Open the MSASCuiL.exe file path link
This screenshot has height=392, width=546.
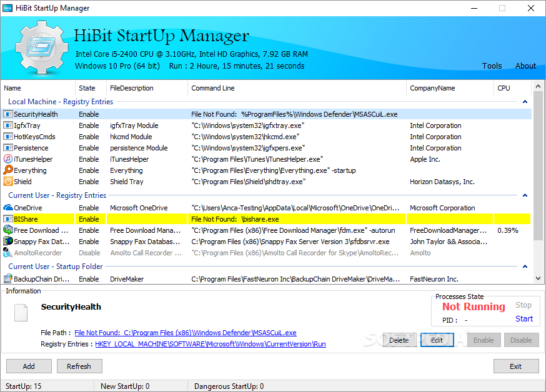[x=185, y=333]
